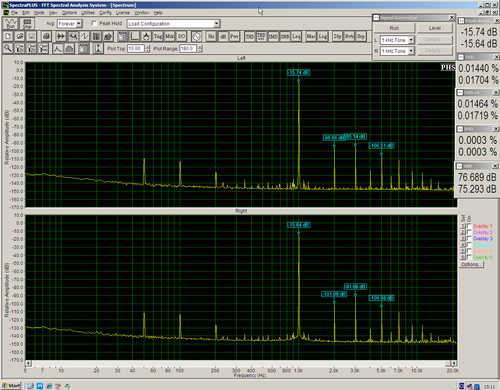Toggle the SNR utility toolbar button
500x390 pixels.
coord(285,36)
